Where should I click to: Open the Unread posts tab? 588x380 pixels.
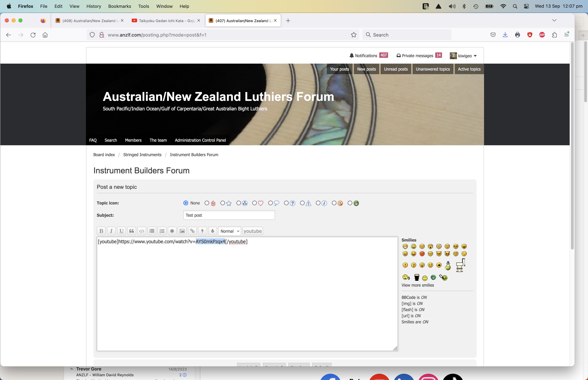(x=396, y=69)
